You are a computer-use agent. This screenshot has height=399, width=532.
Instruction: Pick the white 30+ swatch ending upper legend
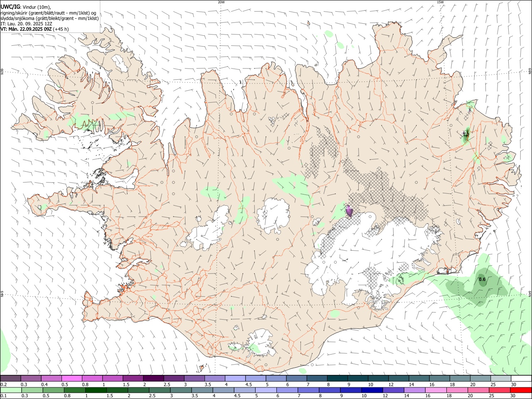tap(521, 378)
